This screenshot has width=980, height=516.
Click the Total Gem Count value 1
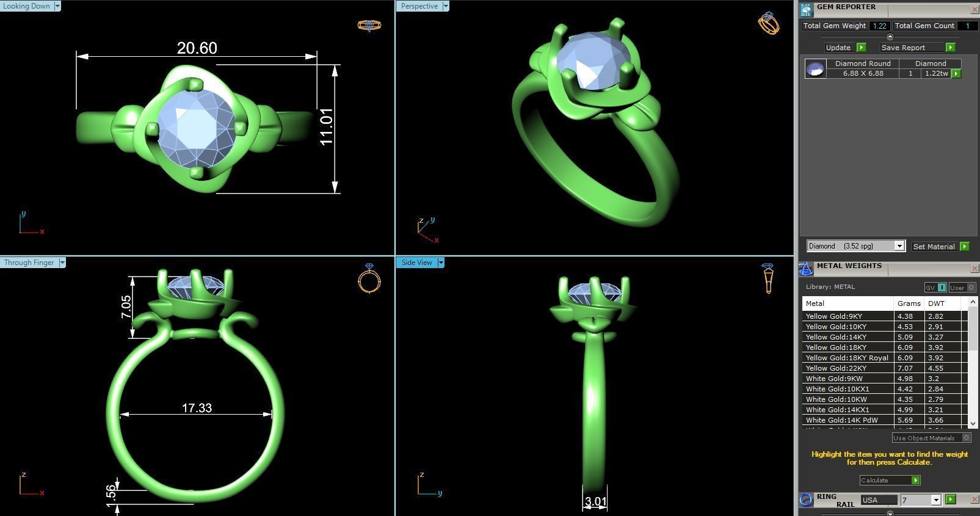[967, 26]
